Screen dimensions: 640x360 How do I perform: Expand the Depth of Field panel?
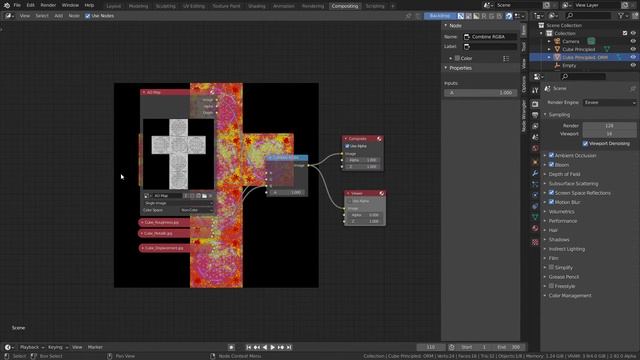click(564, 174)
